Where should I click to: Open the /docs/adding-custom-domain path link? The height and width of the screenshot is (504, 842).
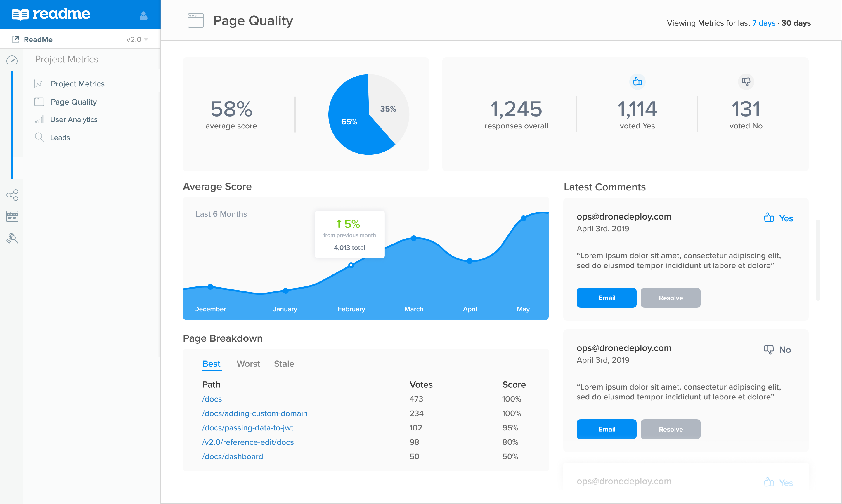pos(254,413)
